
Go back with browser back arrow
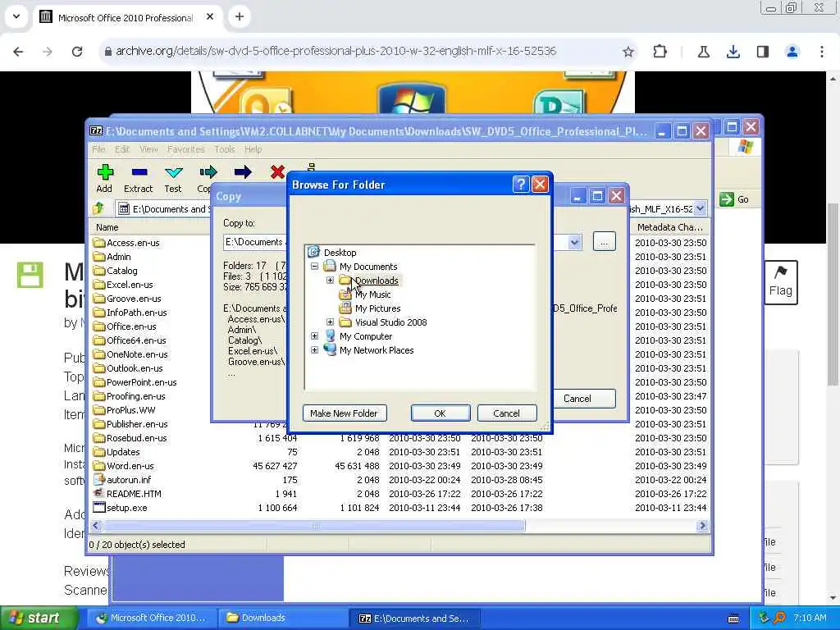tap(18, 52)
